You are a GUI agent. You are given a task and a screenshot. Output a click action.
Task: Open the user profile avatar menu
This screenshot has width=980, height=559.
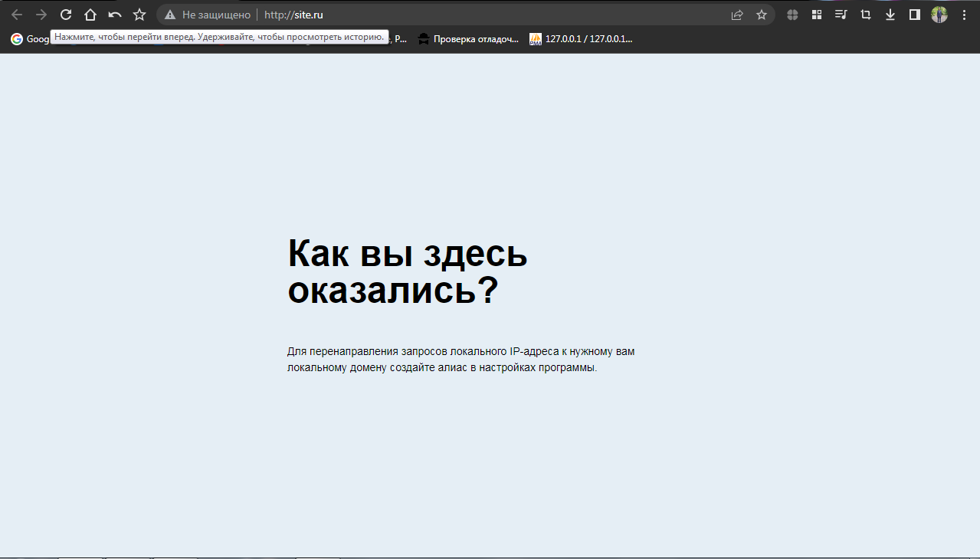click(939, 15)
